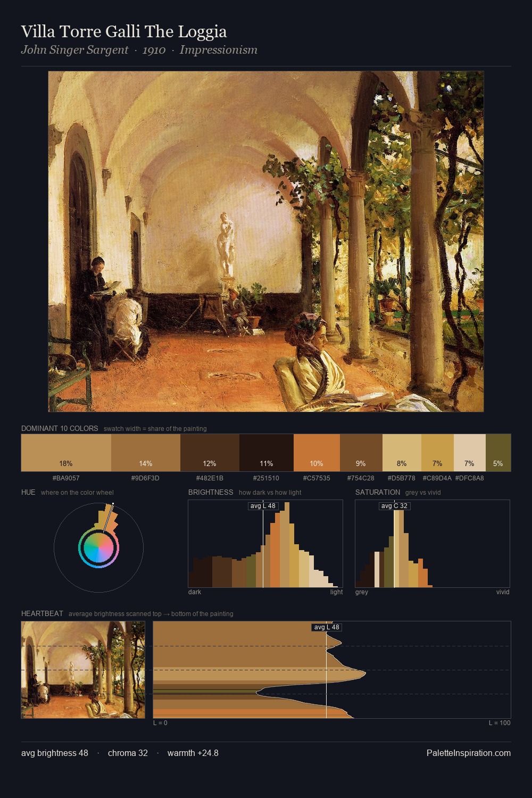Screen dimensions: 532x798
Task: Click the hex code text '#482E1B'
Action: tap(210, 478)
